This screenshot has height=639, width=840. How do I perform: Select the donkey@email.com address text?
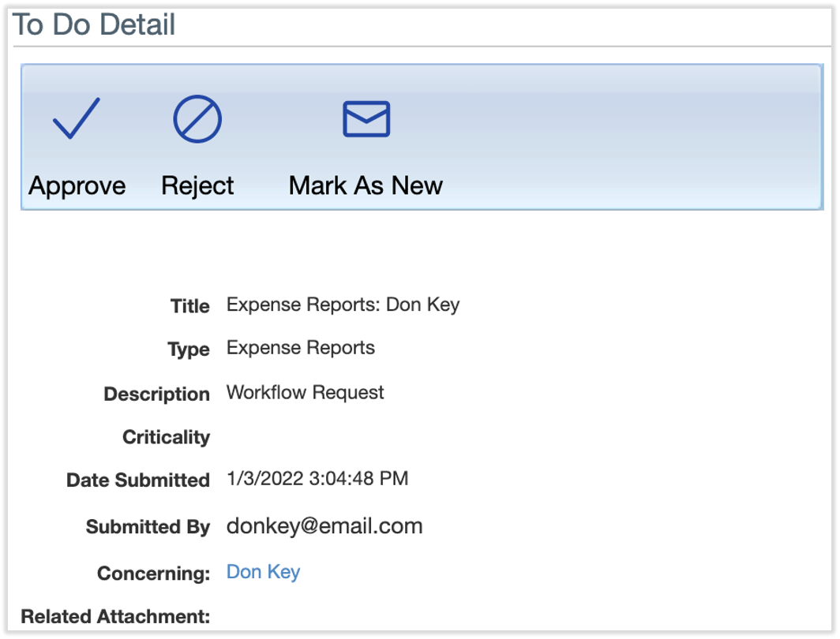pyautogui.click(x=324, y=526)
